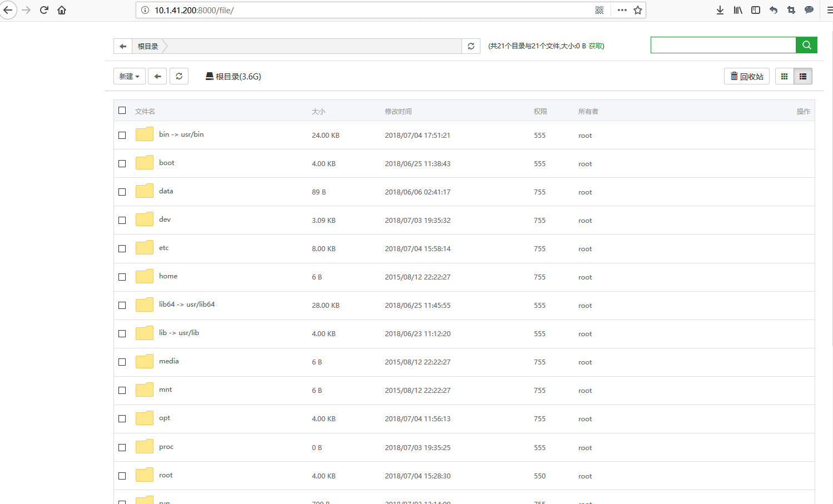Click the date 2018/06/23 11:12:20
Screen dimensions: 833x504
[418, 333]
